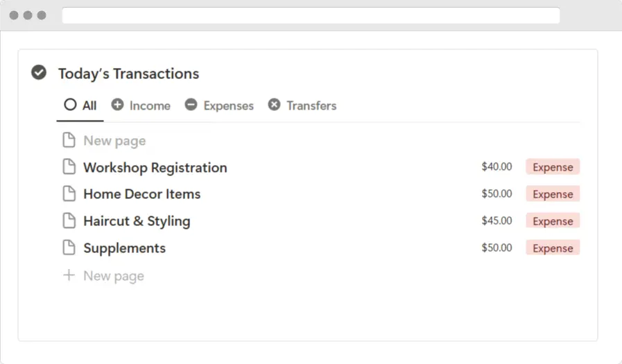Click the page icon next to Home Decor Items
Viewport: 622px width, 364px height.
pyautogui.click(x=69, y=194)
